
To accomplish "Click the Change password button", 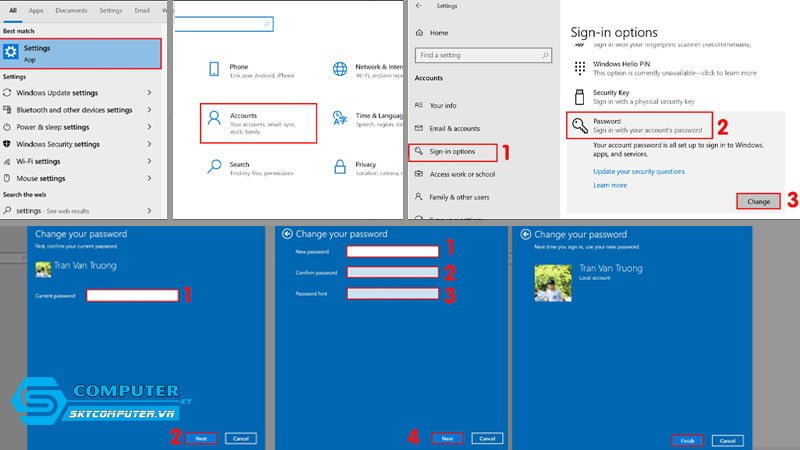I will 758,202.
